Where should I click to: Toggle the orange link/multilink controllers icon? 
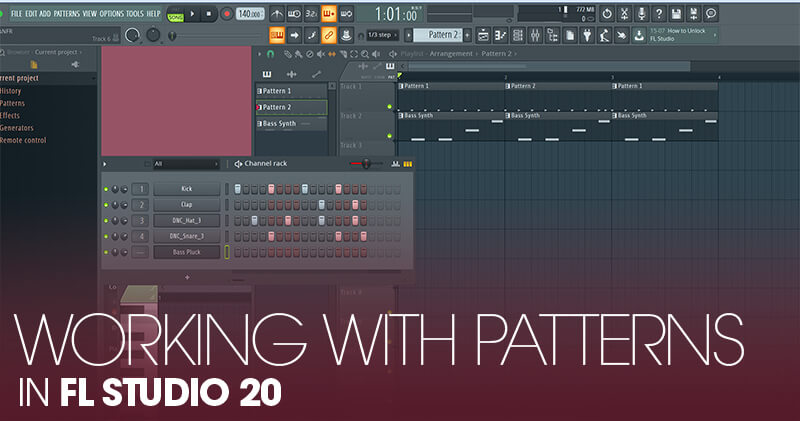coord(329,35)
